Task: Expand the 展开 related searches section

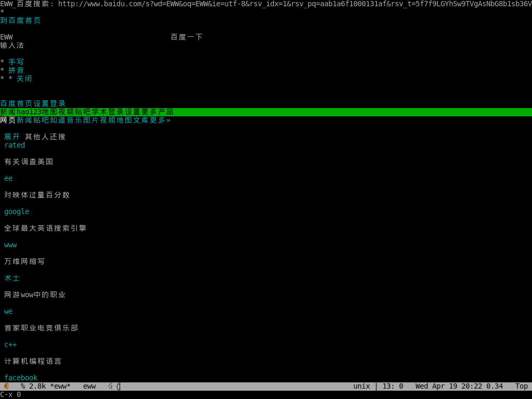Action: (x=12, y=137)
